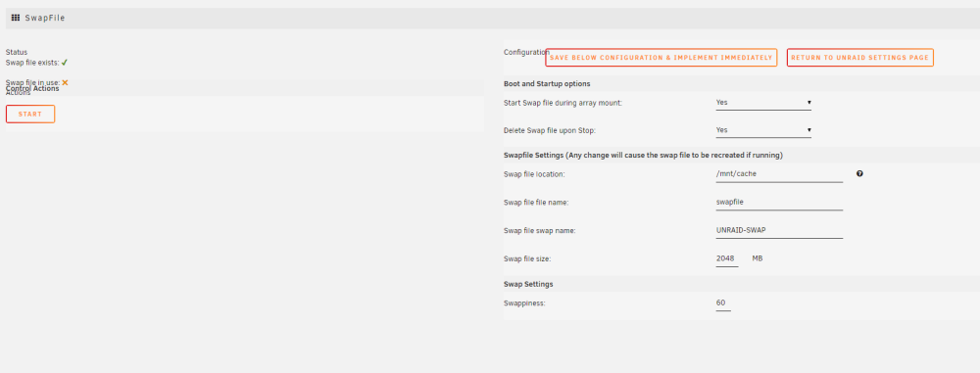Click the SwapFile grid icon in header
This screenshot has height=373, width=980.
click(16, 18)
